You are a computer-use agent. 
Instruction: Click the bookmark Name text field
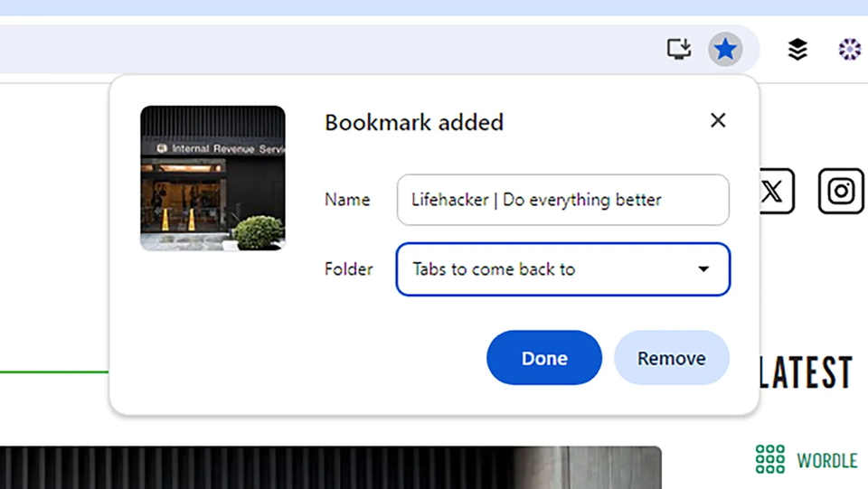(563, 200)
